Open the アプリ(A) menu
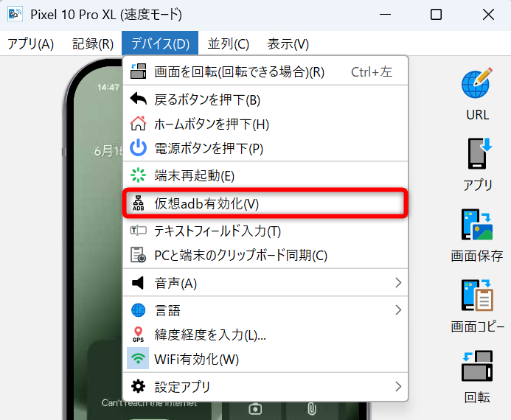Viewport: 511px width, 420px height. (31, 43)
